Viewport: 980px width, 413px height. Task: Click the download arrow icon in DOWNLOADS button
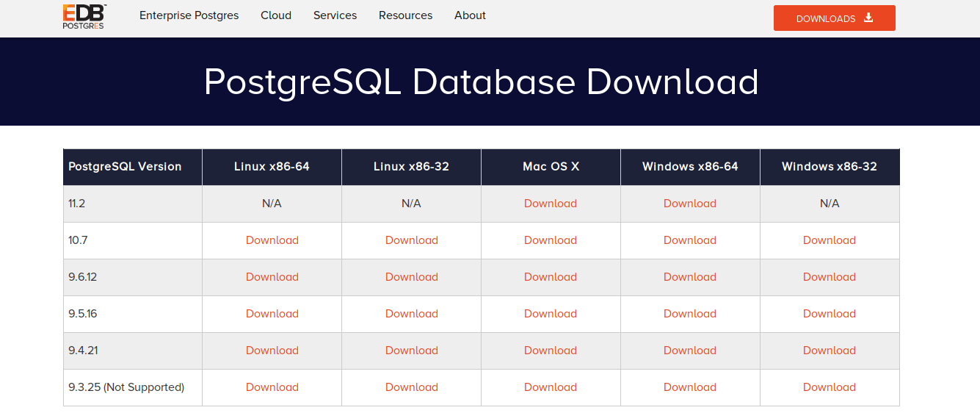[x=868, y=18]
